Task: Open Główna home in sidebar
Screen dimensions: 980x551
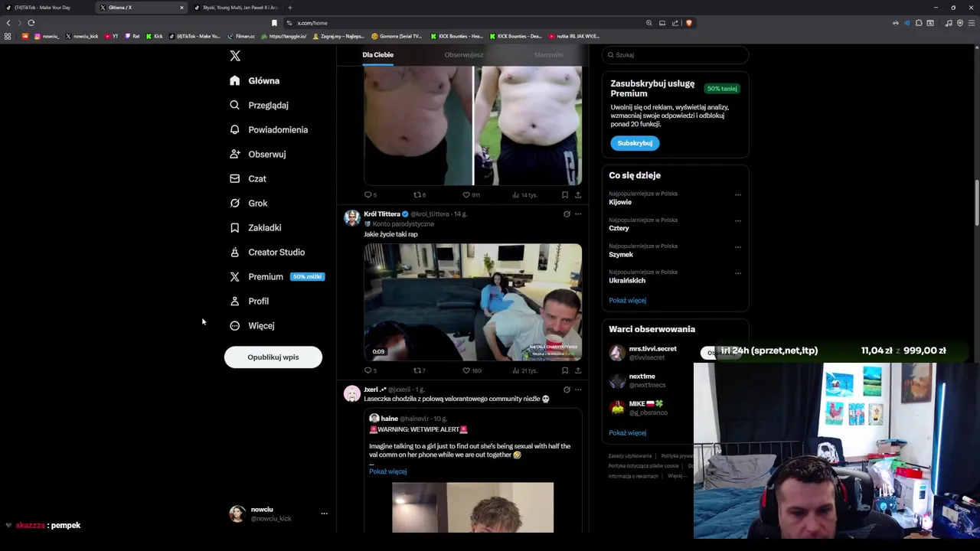Action: (255, 80)
